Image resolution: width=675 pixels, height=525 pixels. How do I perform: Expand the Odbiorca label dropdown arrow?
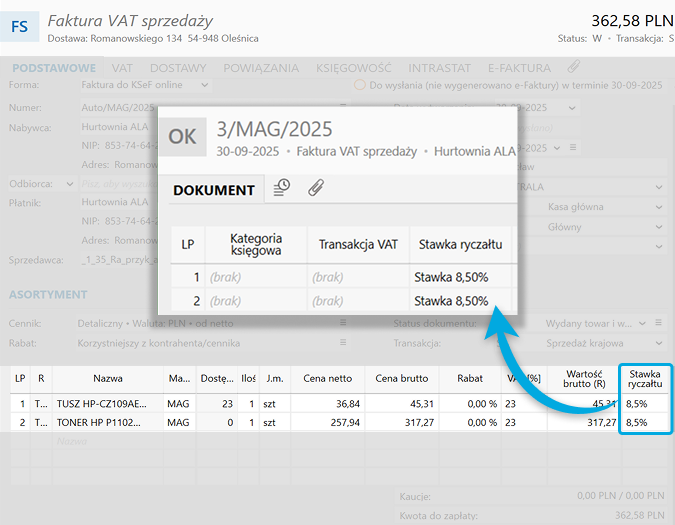coord(69,184)
